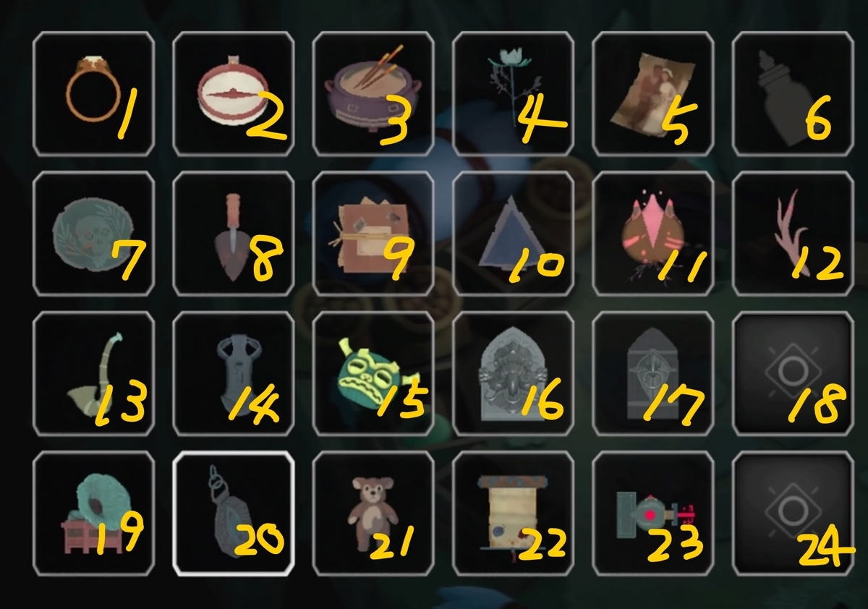
Task: Pick the compass item in slot 2
Action: 234,93
